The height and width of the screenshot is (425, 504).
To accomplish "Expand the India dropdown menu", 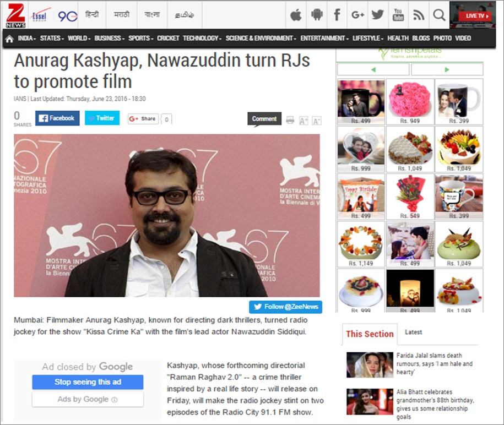I will tap(26, 39).
